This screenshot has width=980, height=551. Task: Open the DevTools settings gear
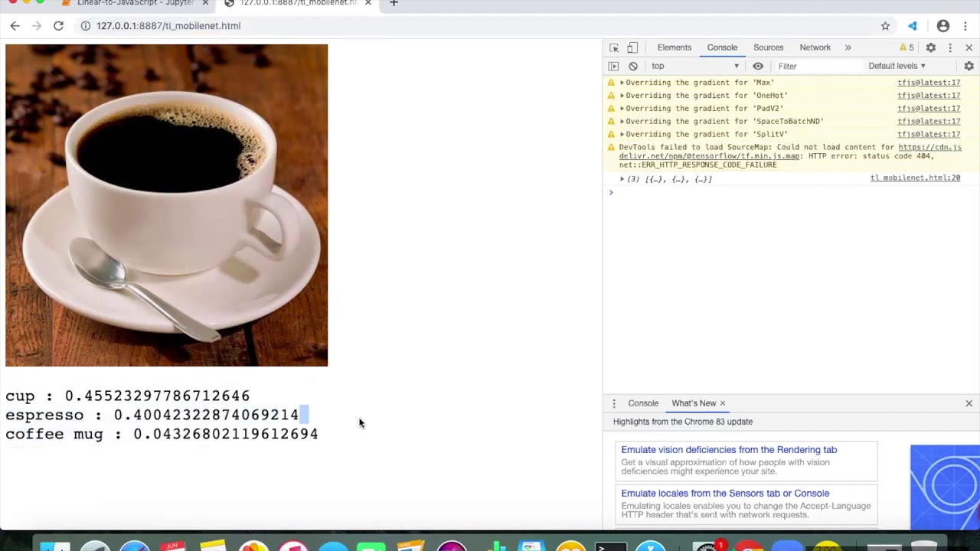pyautogui.click(x=931, y=47)
